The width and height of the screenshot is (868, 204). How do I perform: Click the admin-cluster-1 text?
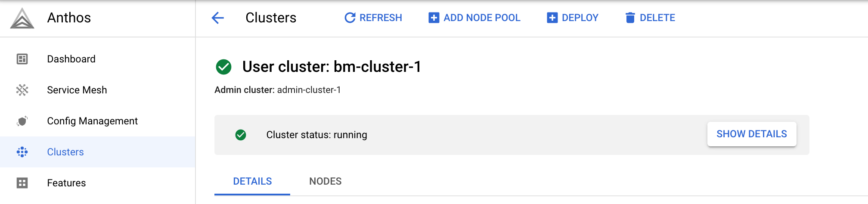tap(309, 90)
